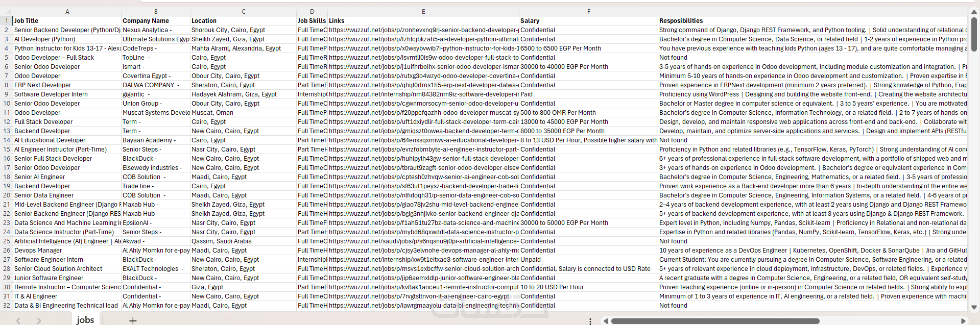Select the Resposibilities header cell
Viewport: 980px width, 325px height.
point(812,21)
